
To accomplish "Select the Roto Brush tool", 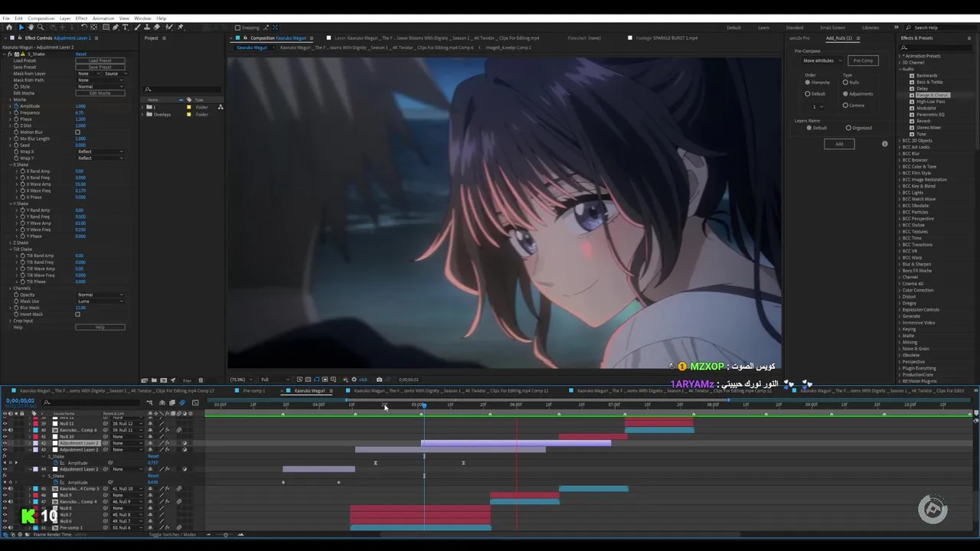I will point(168,28).
